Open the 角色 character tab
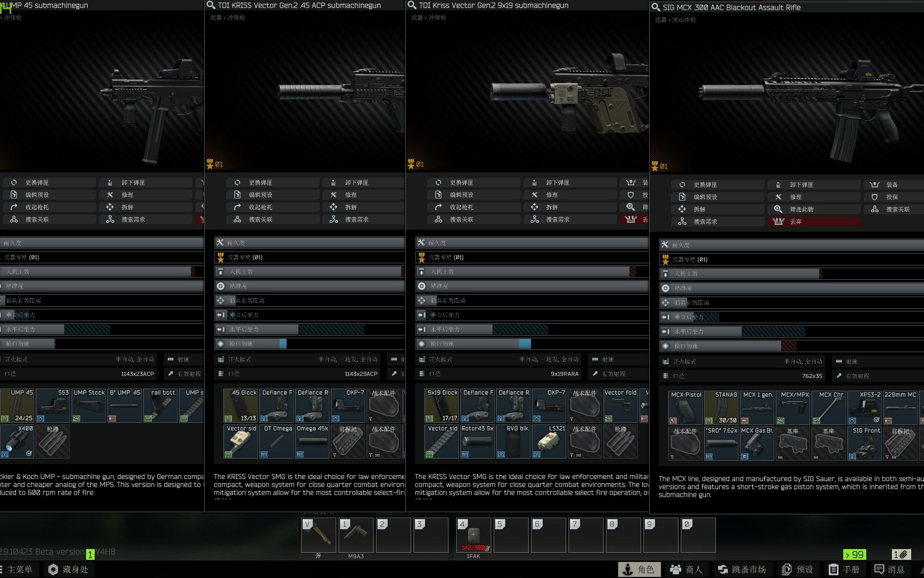 pos(640,569)
